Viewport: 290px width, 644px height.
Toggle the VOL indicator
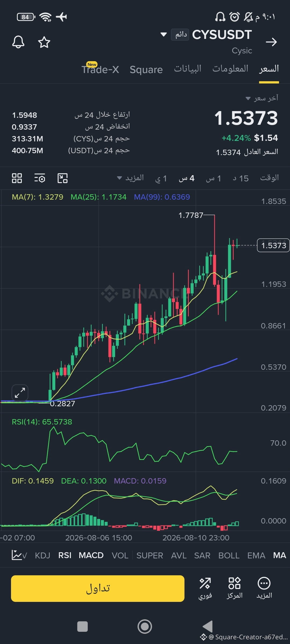point(120,555)
